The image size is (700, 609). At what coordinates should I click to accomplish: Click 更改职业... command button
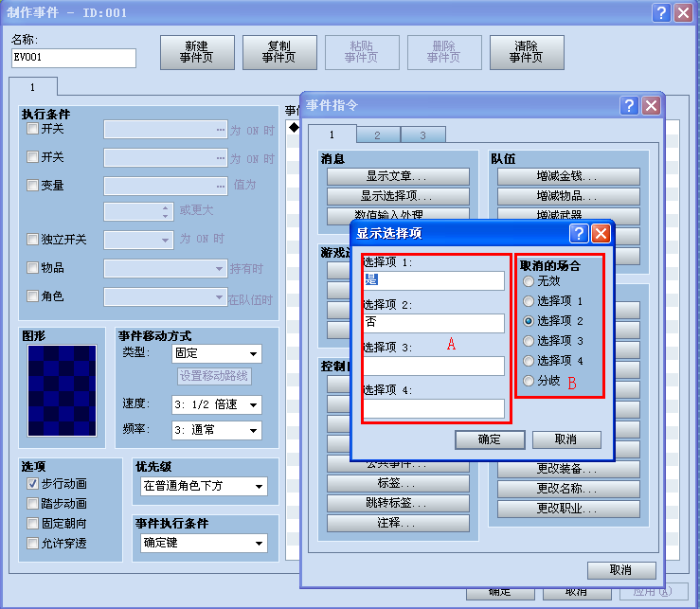[568, 509]
